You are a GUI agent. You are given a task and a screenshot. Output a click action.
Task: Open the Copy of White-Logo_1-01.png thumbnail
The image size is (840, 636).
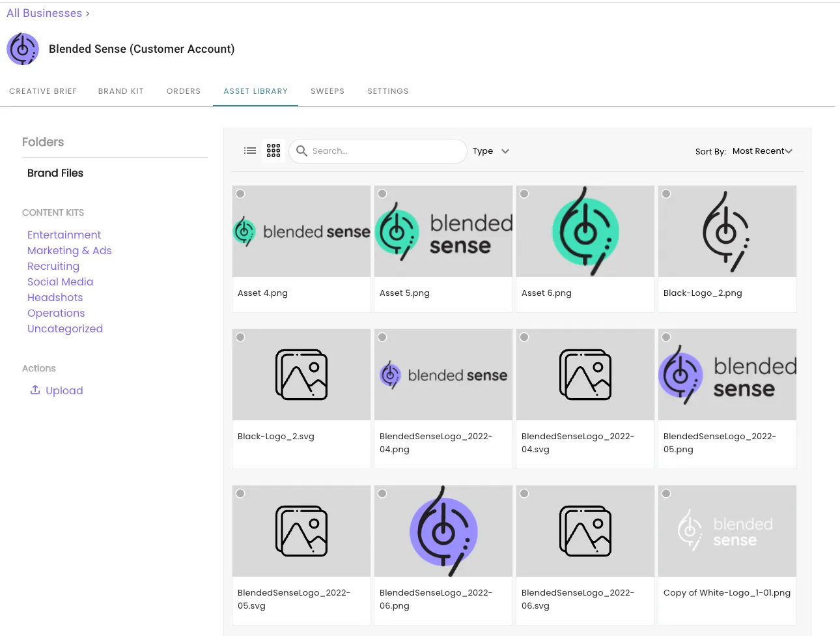(x=727, y=531)
